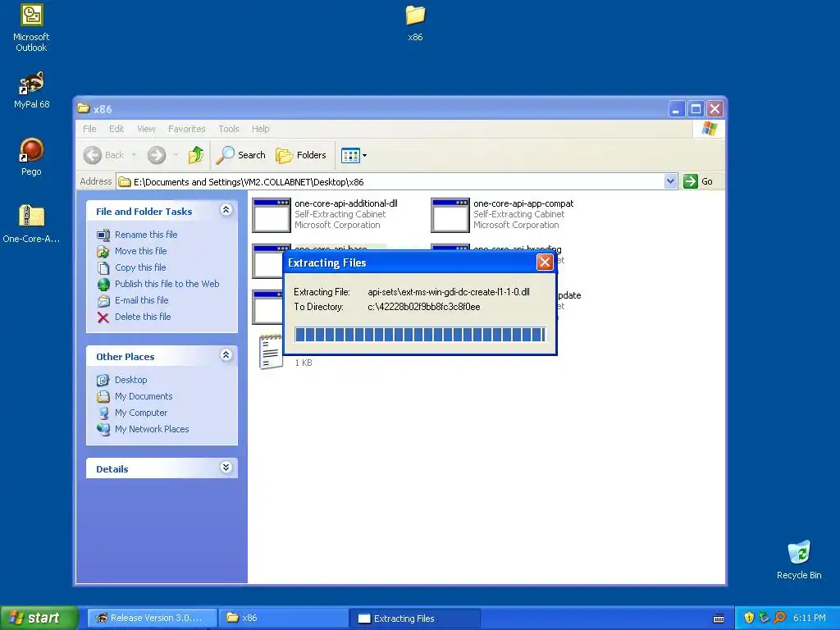Click the security shield tray icon
Image resolution: width=840 pixels, height=630 pixels.
pos(749,619)
